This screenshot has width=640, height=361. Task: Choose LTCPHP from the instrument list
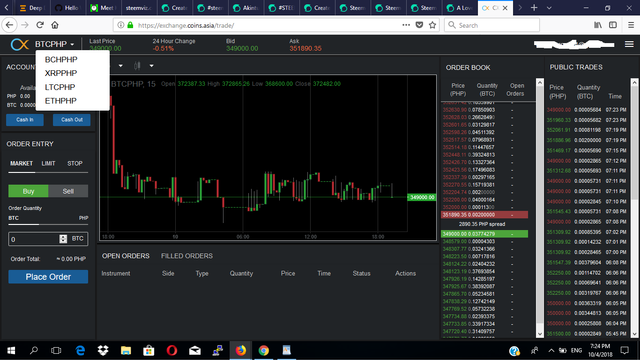[60, 87]
